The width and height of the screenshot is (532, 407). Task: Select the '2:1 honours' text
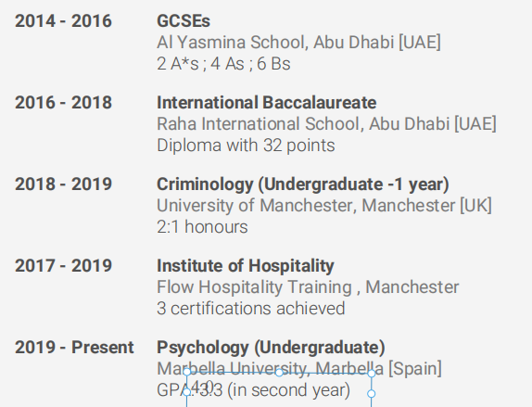pos(202,227)
